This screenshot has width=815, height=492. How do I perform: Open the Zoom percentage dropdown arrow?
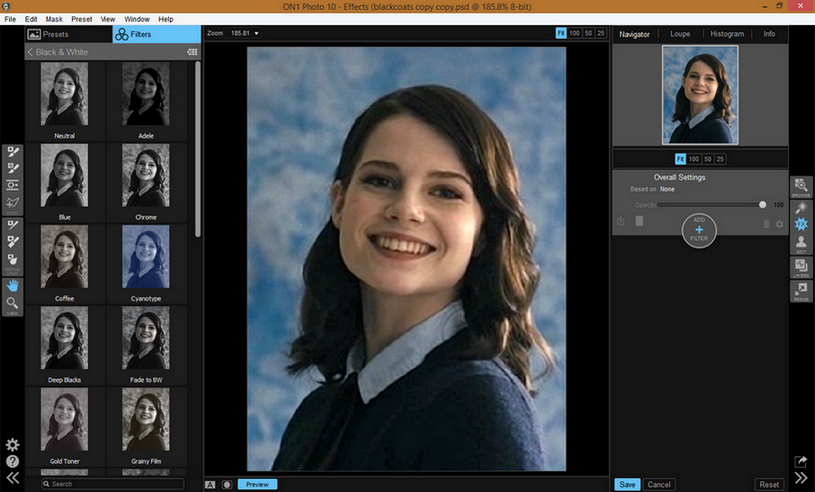click(x=256, y=33)
